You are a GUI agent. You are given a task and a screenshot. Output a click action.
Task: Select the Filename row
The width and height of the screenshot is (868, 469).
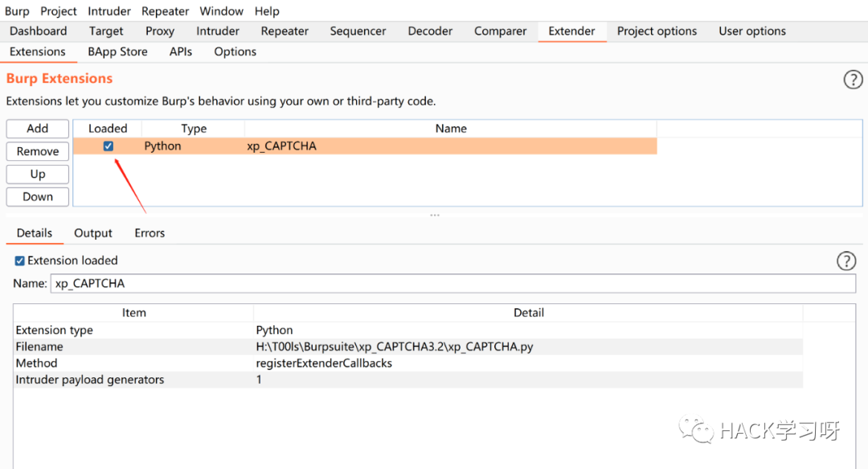408,347
